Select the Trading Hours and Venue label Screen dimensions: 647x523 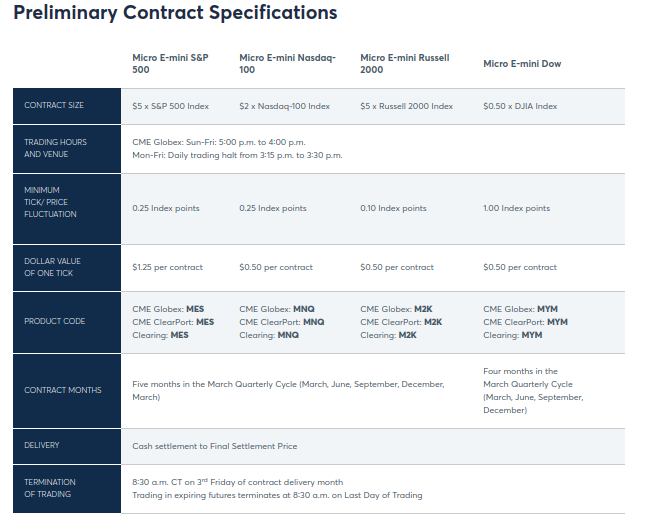tap(55, 148)
